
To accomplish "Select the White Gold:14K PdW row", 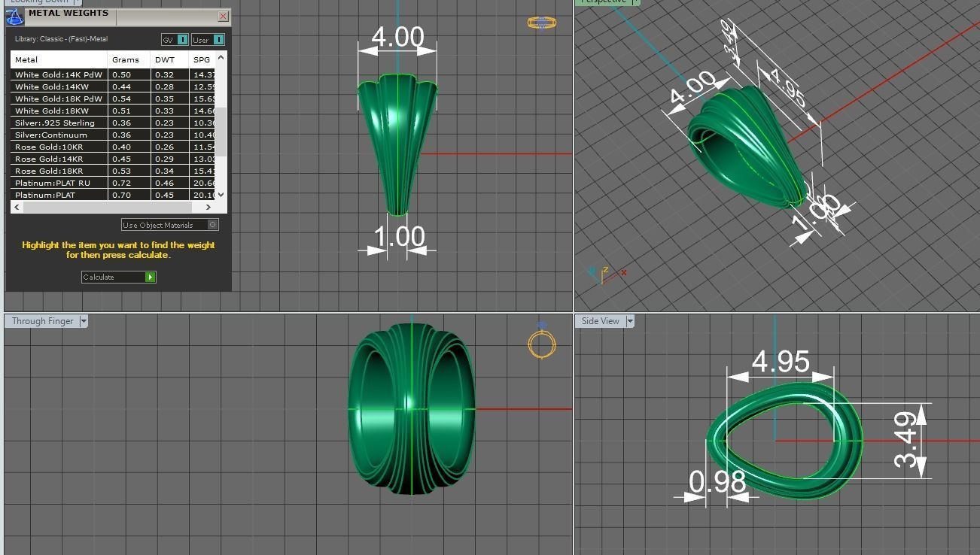I will (113, 74).
